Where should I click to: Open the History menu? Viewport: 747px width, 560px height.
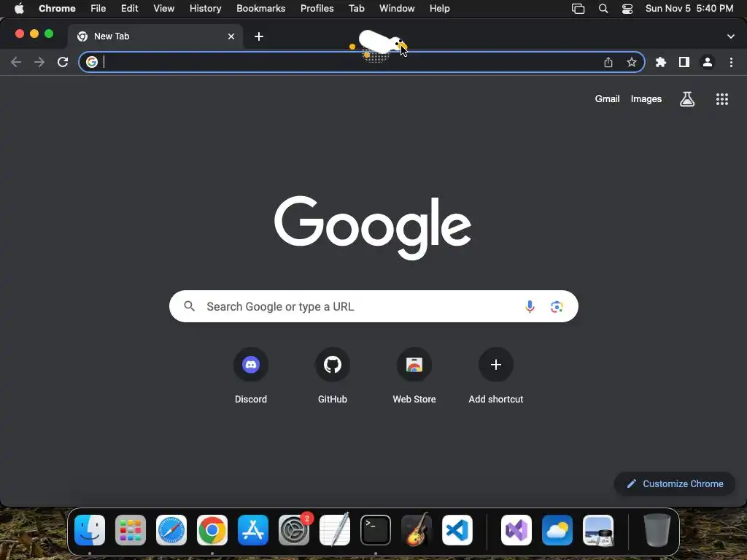coord(205,9)
